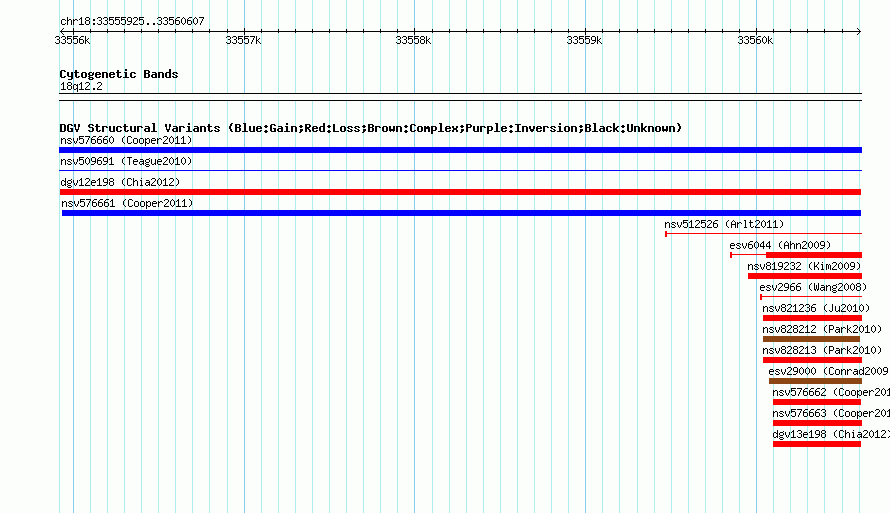Click the 18q12.2 cytogenetic band bar
Viewport: 890px width, 513px height.
(x=460, y=97)
